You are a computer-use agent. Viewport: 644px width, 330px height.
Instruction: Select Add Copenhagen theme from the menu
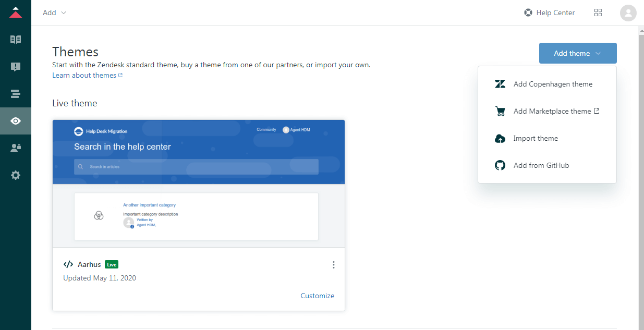point(553,83)
